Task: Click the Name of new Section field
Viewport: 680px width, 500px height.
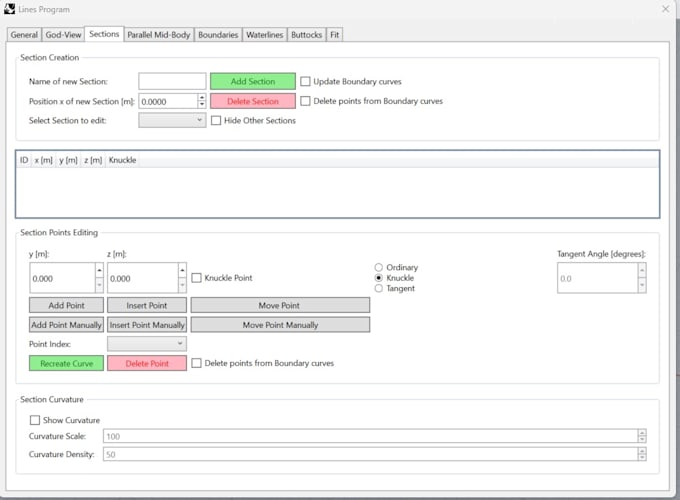Action: pyautogui.click(x=172, y=81)
